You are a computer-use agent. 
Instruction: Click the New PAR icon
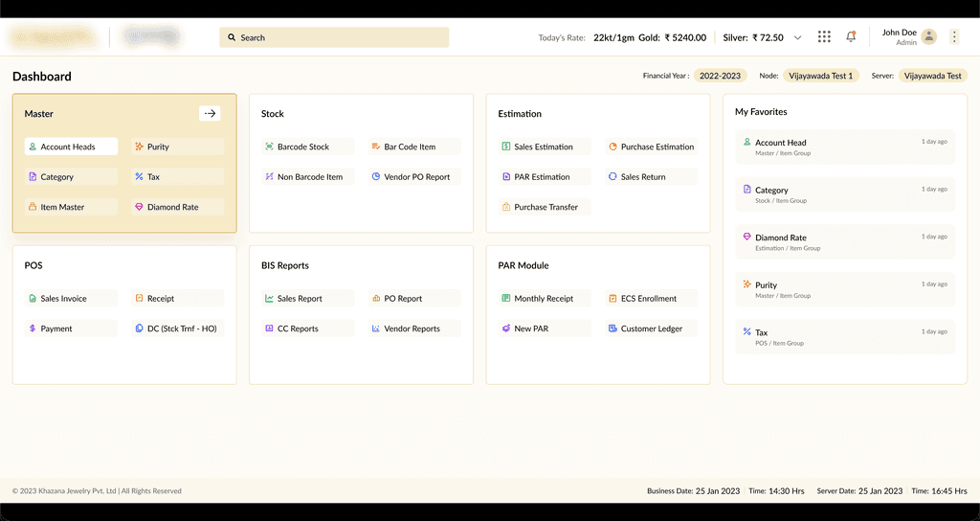click(x=506, y=328)
